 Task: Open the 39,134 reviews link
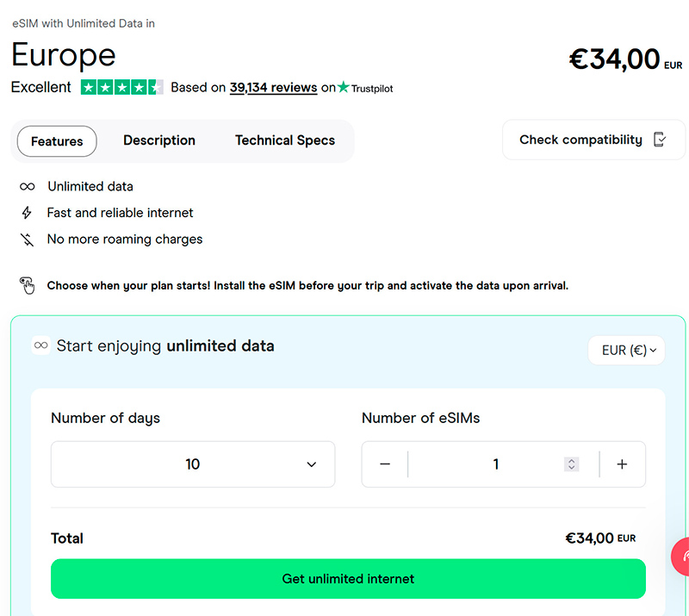[273, 87]
